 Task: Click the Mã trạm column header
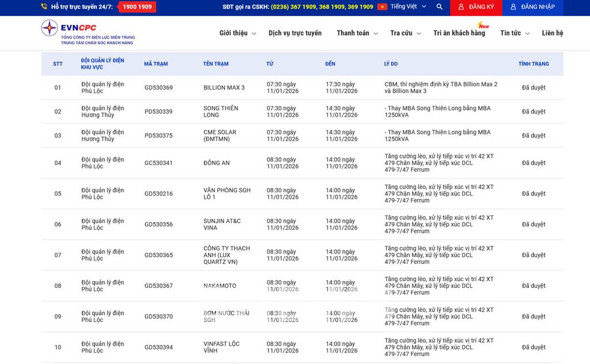pyautogui.click(x=156, y=64)
